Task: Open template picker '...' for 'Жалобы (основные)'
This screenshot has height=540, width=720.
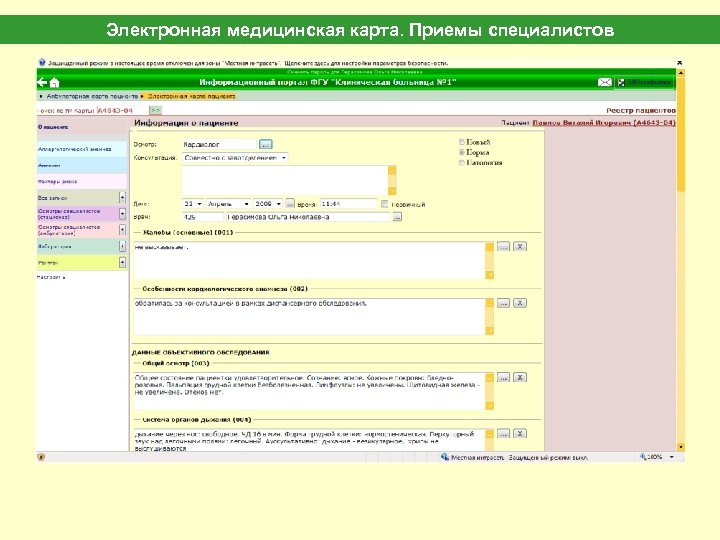Action: pyautogui.click(x=503, y=247)
